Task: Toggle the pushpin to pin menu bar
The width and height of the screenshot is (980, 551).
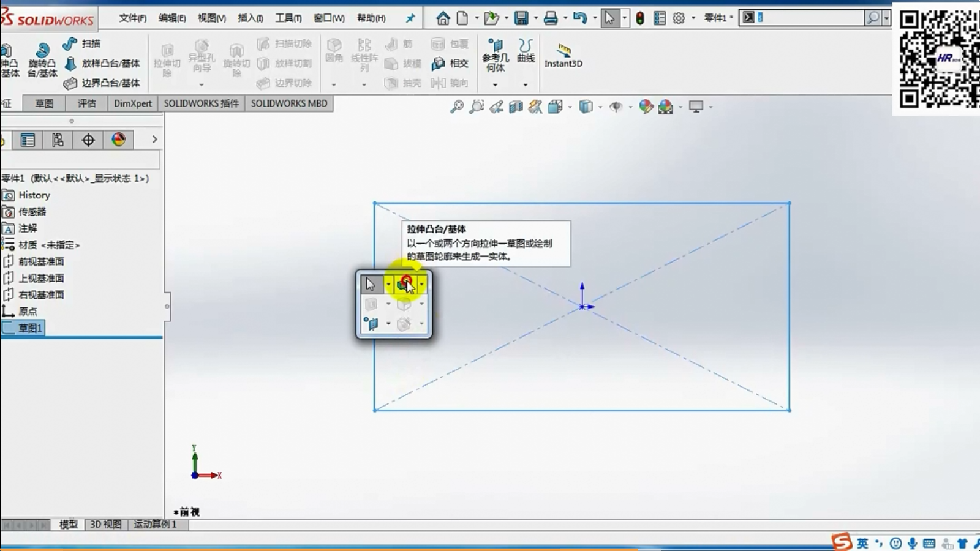Action: (410, 18)
